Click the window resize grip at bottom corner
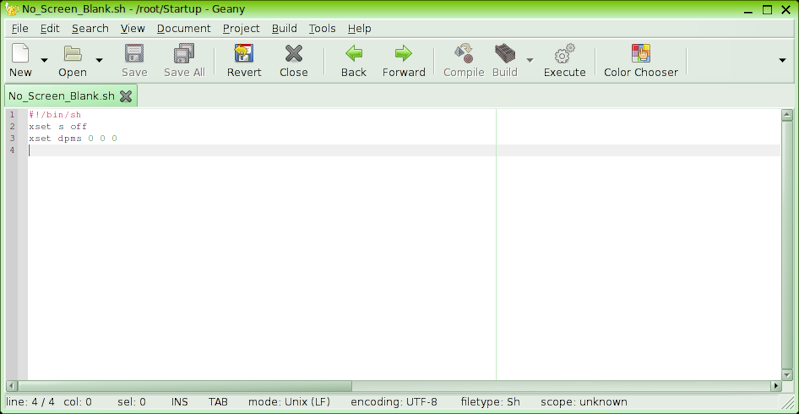The height and width of the screenshot is (414, 799). [x=787, y=402]
